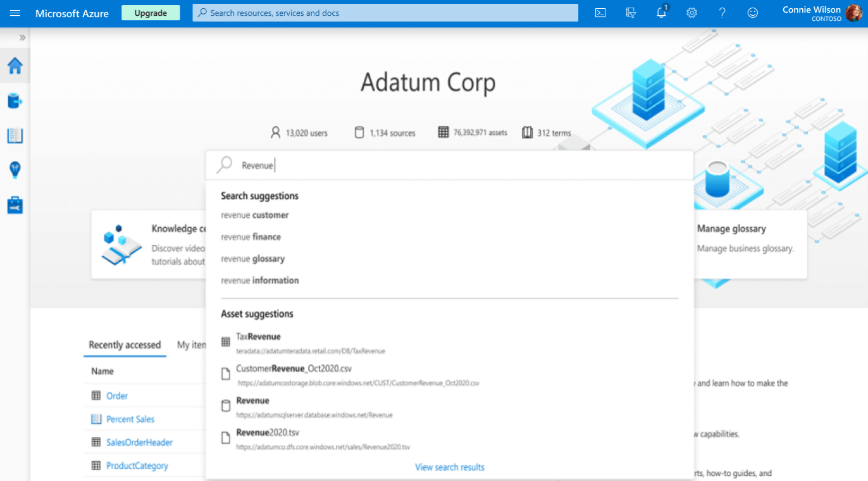Image resolution: width=868 pixels, height=481 pixels.
Task: Click the help question mark icon
Action: (x=722, y=13)
